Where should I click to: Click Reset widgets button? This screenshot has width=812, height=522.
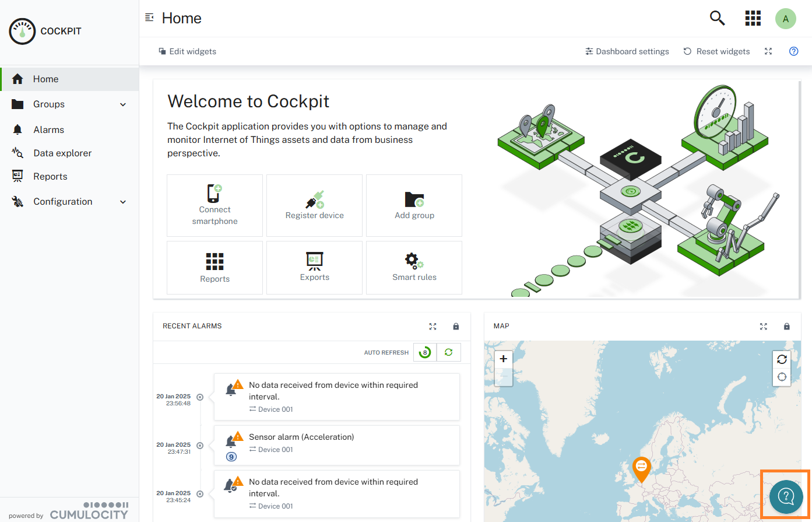point(716,51)
